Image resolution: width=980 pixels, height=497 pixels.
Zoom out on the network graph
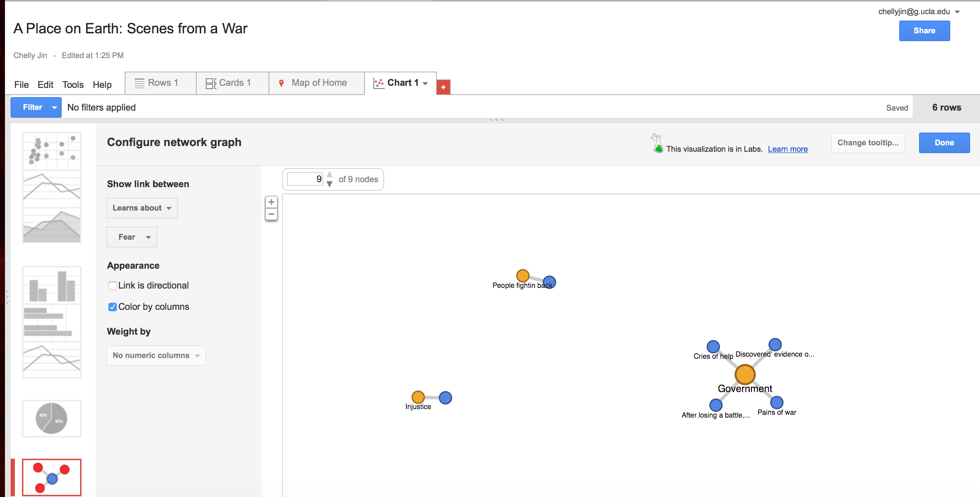coord(271,214)
